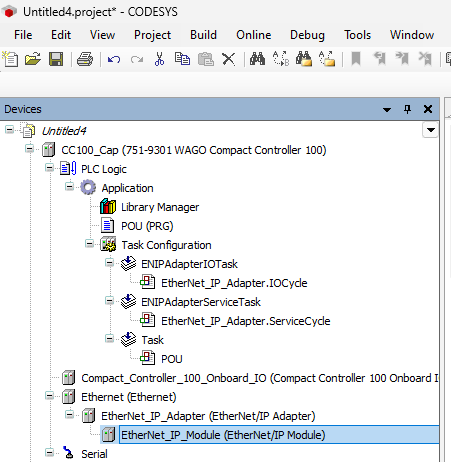Click the Replace A-to-B toolbar icon
This screenshot has width=451, height=462.
coord(281,59)
